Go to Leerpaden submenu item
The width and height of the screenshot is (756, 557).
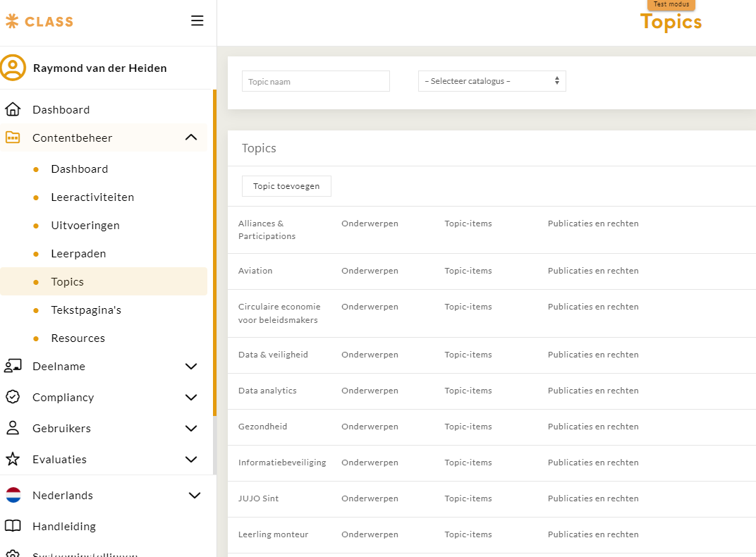(78, 253)
